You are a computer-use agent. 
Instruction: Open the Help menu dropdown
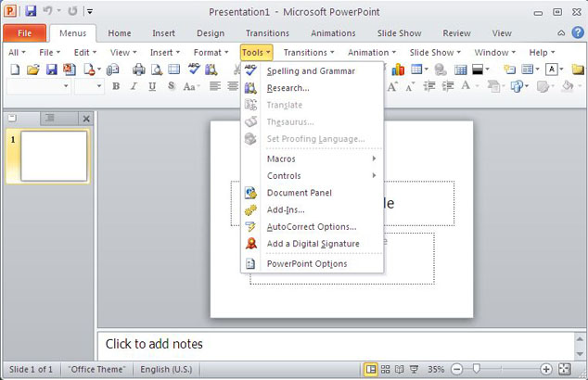pos(542,53)
